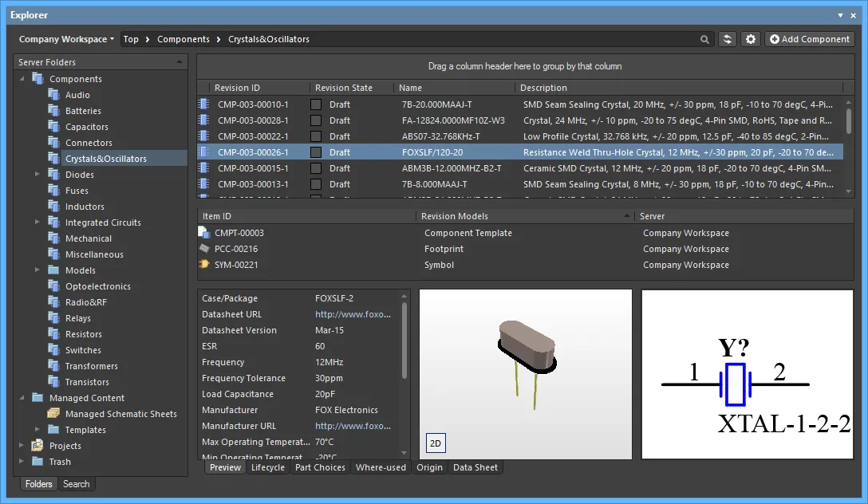Open the Datasheet URL link
868x504 pixels.
353,314
